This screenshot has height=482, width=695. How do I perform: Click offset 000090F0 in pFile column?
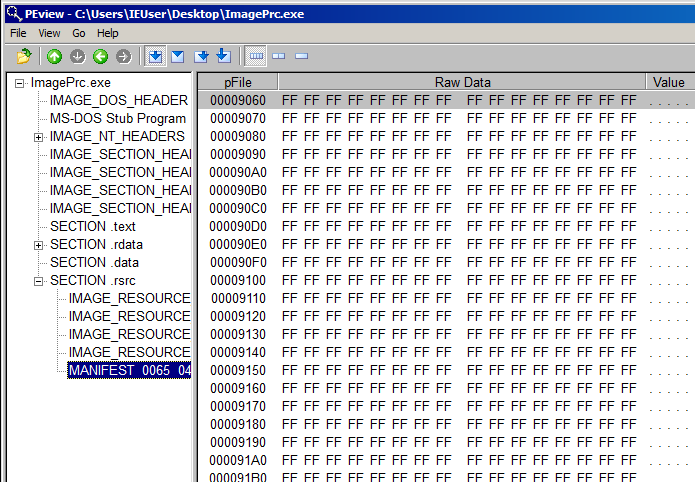tap(238, 263)
